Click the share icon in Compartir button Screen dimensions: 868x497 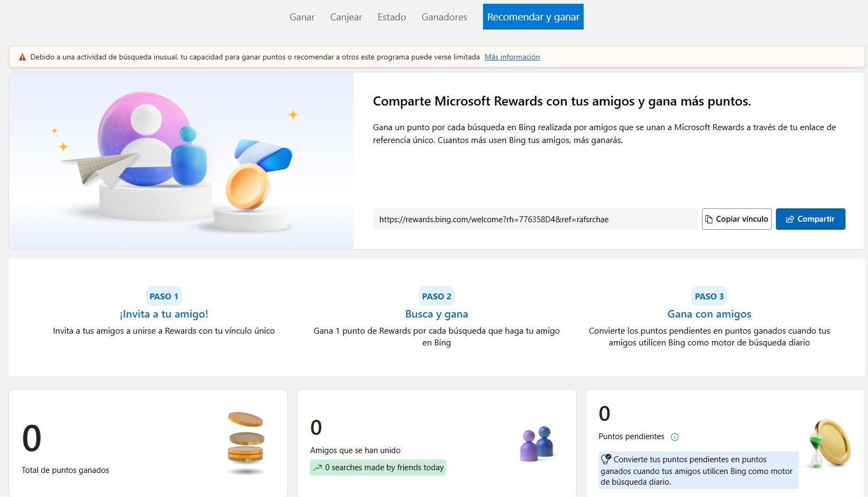click(790, 219)
